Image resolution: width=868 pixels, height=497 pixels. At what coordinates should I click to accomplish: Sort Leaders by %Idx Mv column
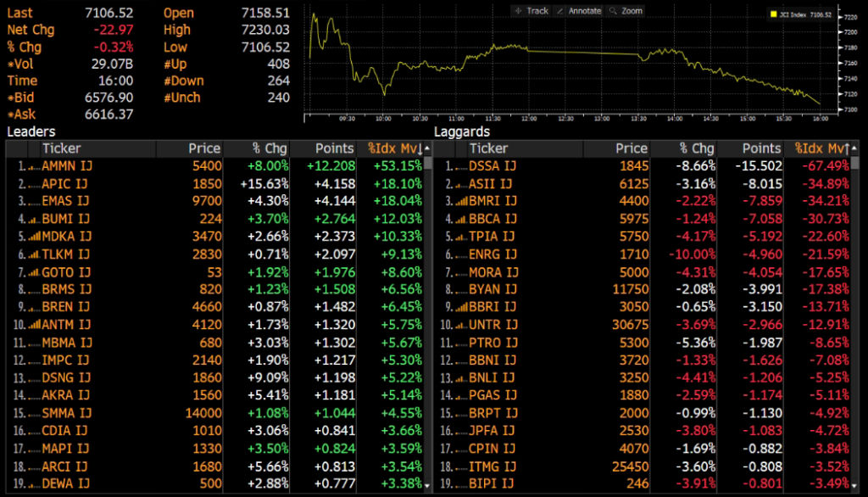394,148
